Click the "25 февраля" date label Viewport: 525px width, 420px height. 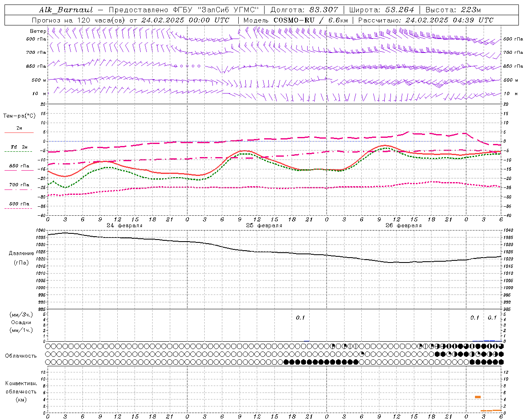pyautogui.click(x=264, y=226)
